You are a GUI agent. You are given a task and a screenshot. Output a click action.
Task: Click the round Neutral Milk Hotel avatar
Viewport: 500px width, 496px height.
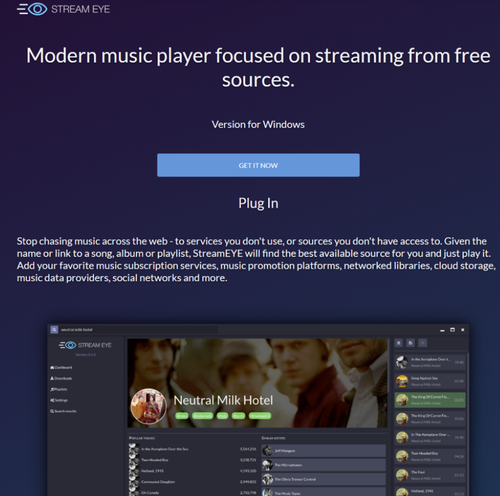pyautogui.click(x=148, y=406)
